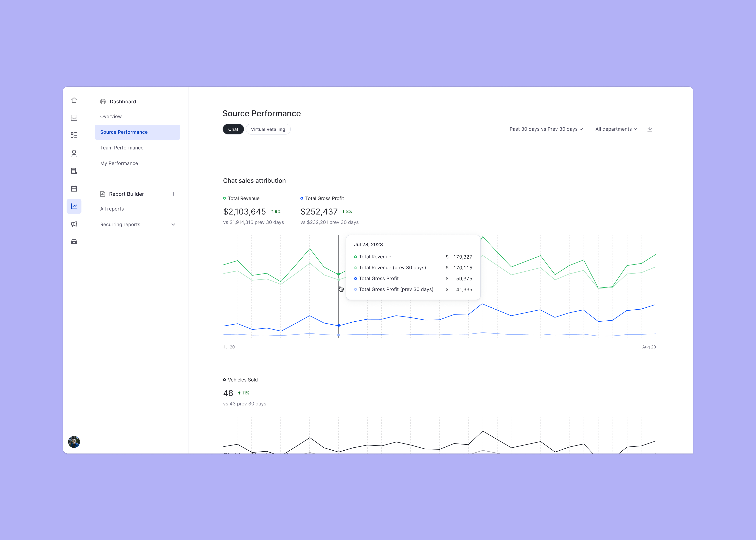Open the Inbox tray icon
756x540 pixels.
[74, 118]
